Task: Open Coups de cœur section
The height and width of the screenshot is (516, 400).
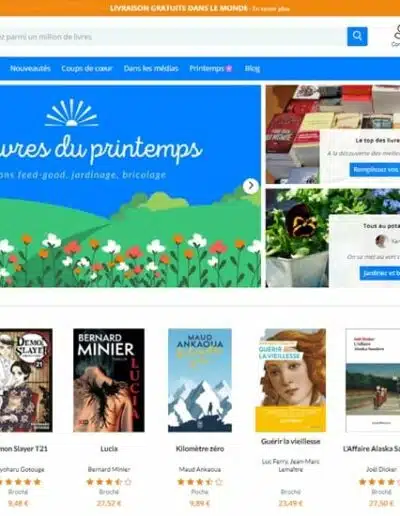Action: tap(87, 68)
